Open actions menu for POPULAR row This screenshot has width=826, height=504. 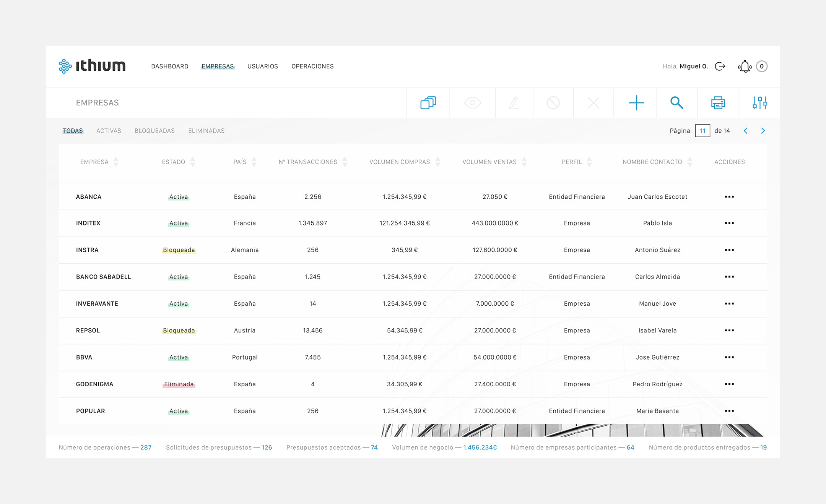729,411
